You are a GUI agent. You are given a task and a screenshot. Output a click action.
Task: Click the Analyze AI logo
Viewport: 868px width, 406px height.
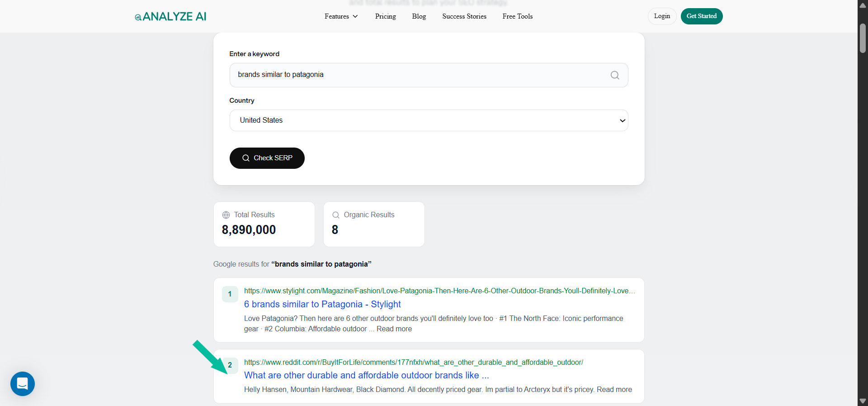click(x=170, y=17)
